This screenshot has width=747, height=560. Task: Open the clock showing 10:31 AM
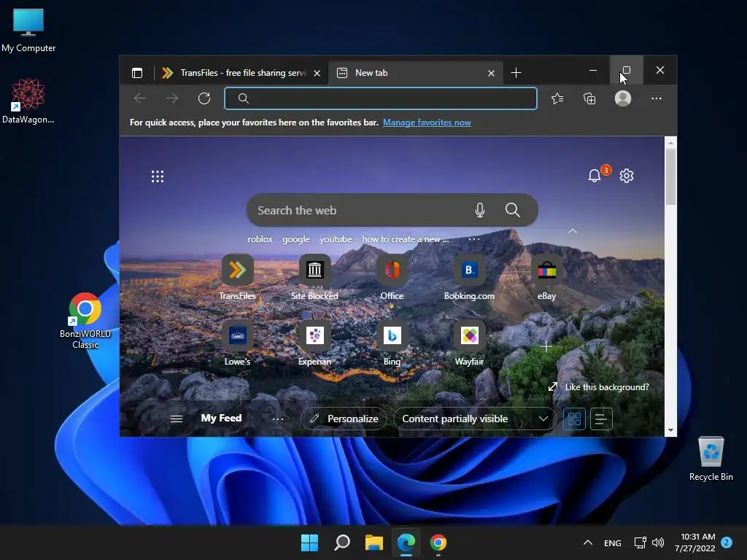tap(695, 542)
